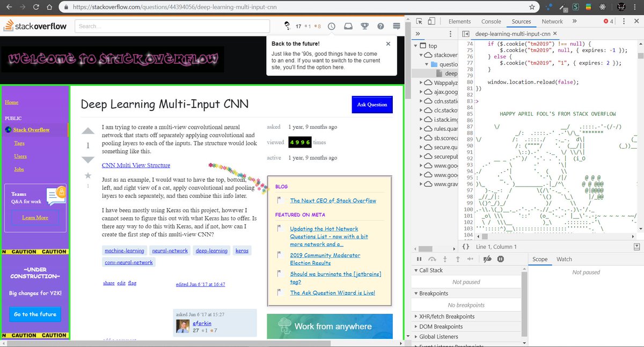644x347 pixels.
Task: Hide the Sources navigator pane
Action: click(x=466, y=34)
